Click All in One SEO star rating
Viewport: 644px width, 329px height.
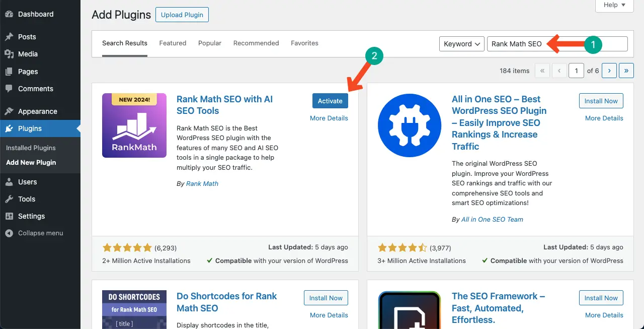[x=402, y=247]
